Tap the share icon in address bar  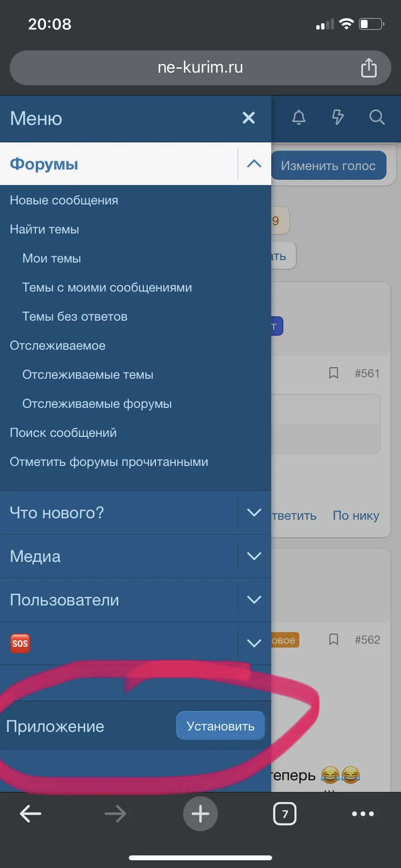(369, 68)
